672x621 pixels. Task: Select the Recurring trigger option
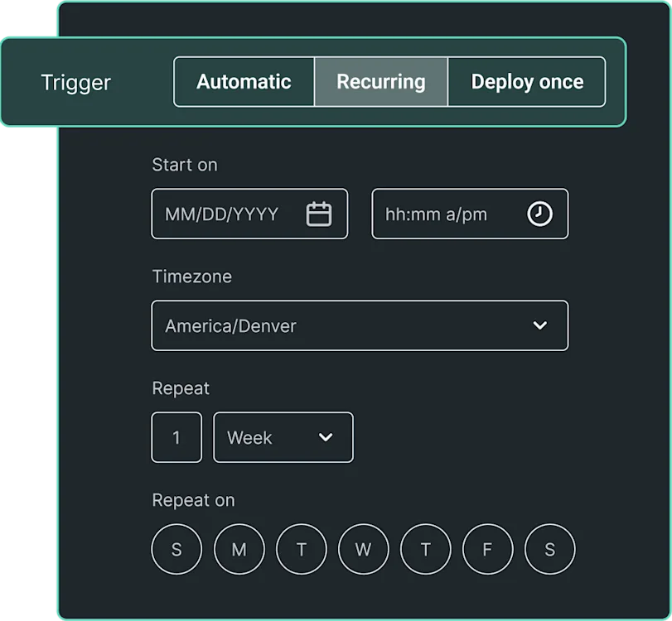pyautogui.click(x=381, y=82)
